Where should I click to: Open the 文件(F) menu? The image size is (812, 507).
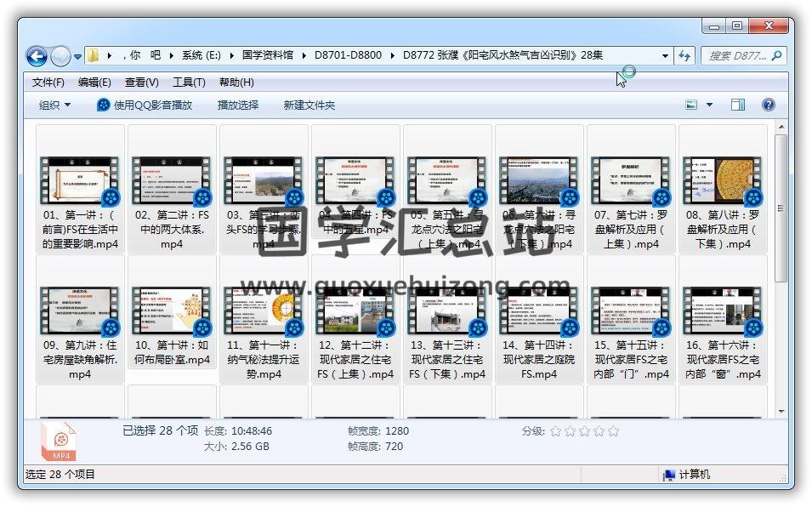coord(48,83)
